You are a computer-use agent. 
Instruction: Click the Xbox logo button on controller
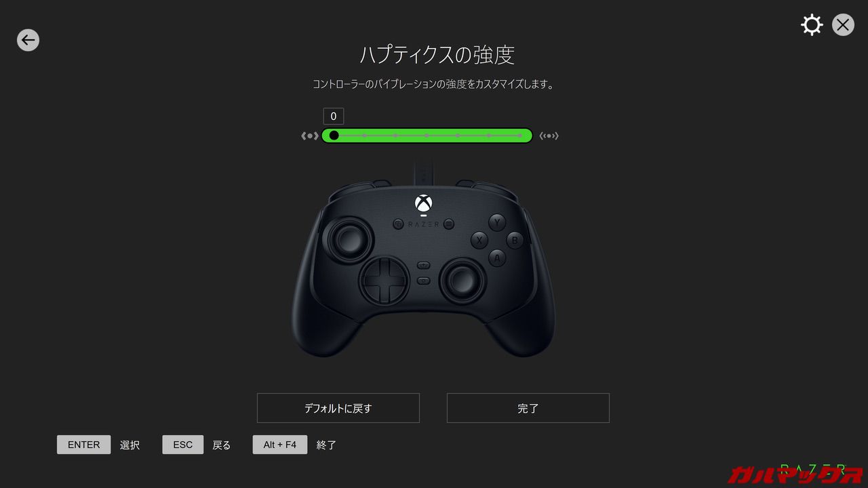click(x=424, y=203)
